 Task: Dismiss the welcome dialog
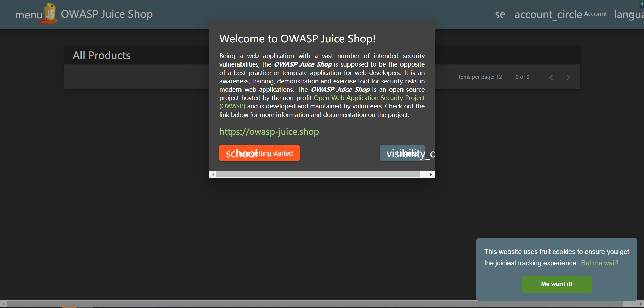(x=402, y=153)
